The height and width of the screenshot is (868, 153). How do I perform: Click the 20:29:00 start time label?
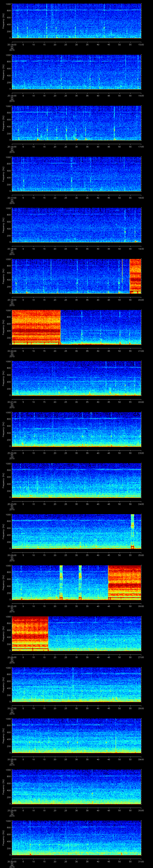tap(12, 810)
